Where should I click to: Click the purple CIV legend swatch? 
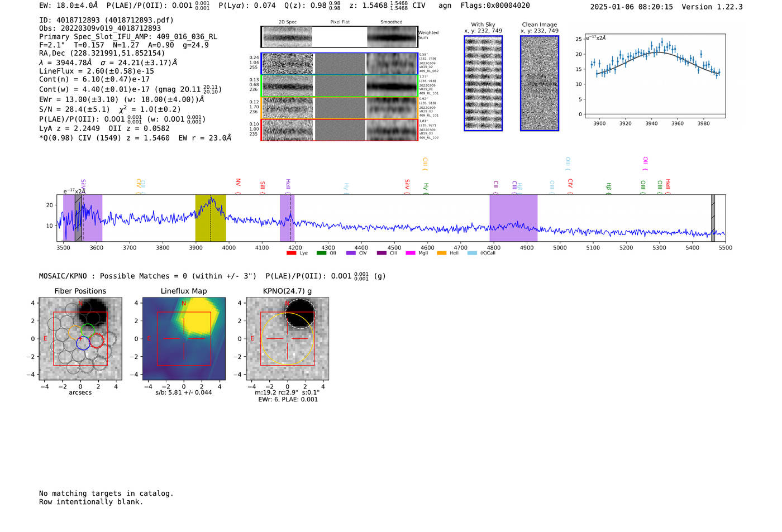(351, 253)
